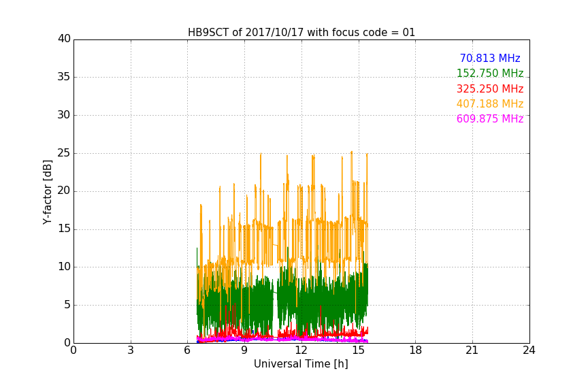588x392 pixels.
Task: Click the plot title 'HB9SCT of 2017/10/17 with focus code = 01'
Action: tap(301, 33)
